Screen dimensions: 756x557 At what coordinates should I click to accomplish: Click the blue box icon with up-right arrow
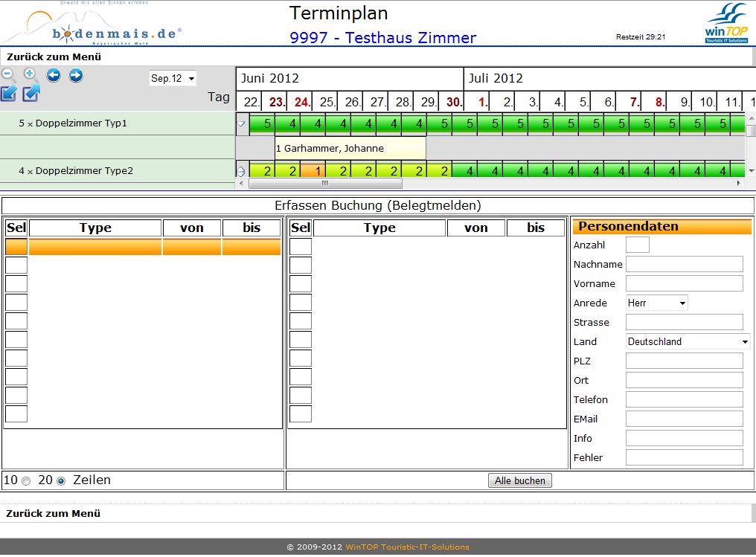[x=31, y=94]
